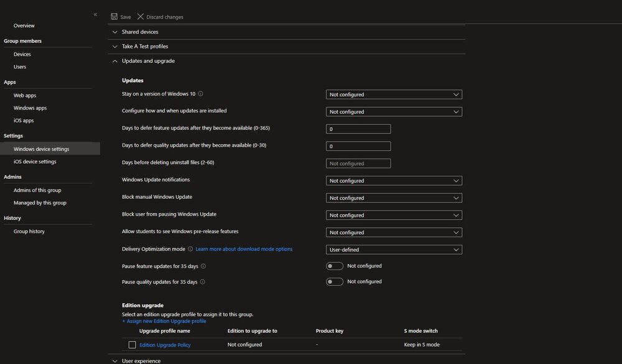Click the Discard changes X icon
The height and width of the screenshot is (364, 622).
(141, 16)
